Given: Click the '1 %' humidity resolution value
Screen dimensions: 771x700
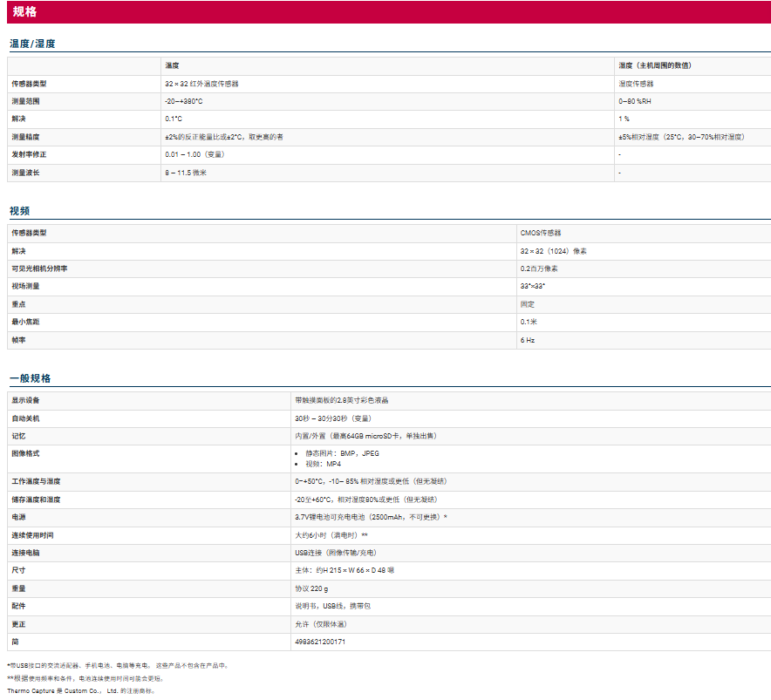Looking at the screenshot, I should 624,119.
